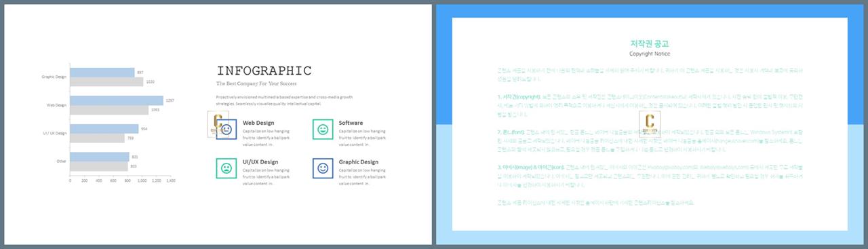
Task: Select the 'Web Design' chart axis label
Action: 56,105
